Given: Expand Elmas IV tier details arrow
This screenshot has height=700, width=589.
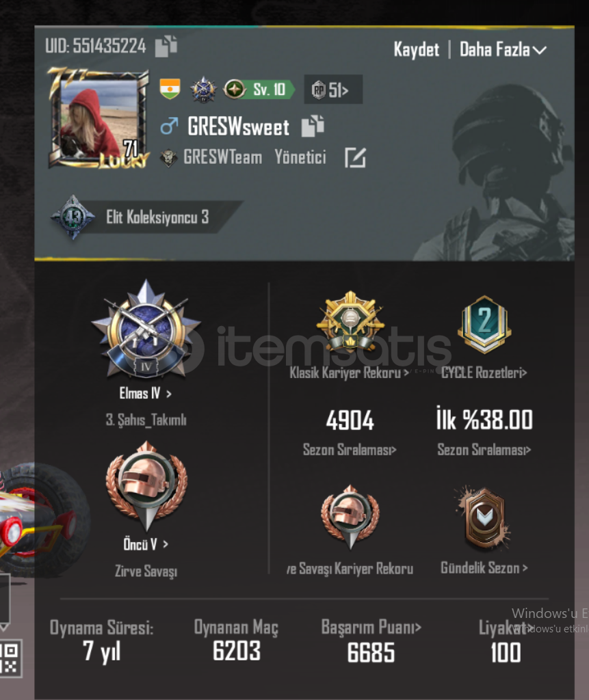Looking at the screenshot, I should [168, 394].
